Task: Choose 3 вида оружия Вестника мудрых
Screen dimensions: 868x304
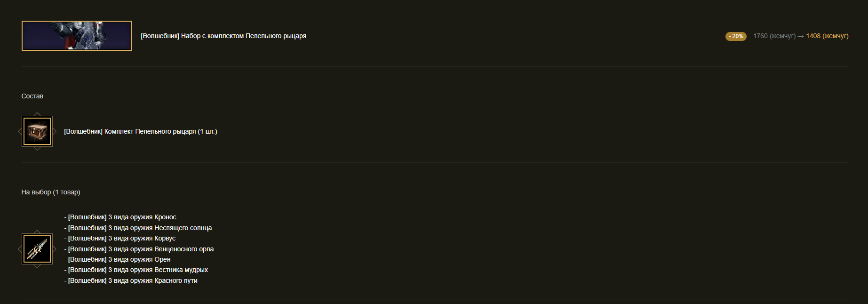Action: point(136,270)
